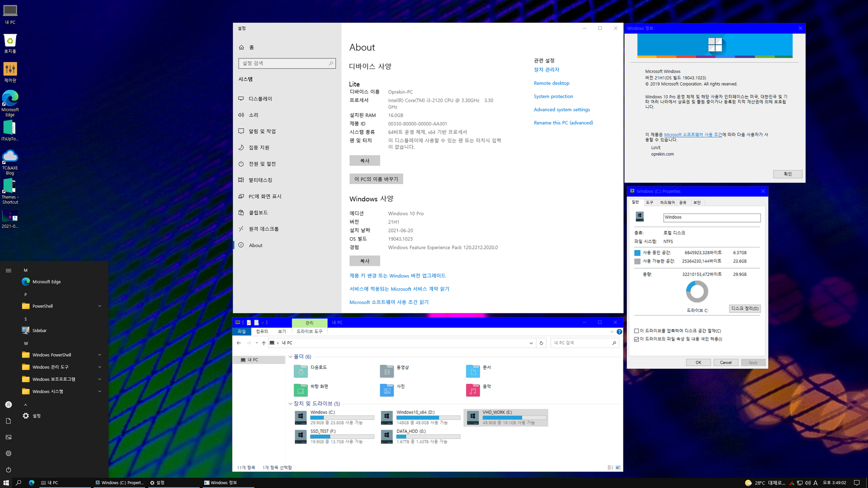Click the 디스크 정리(D) button
868x488 pixels.
[744, 308]
